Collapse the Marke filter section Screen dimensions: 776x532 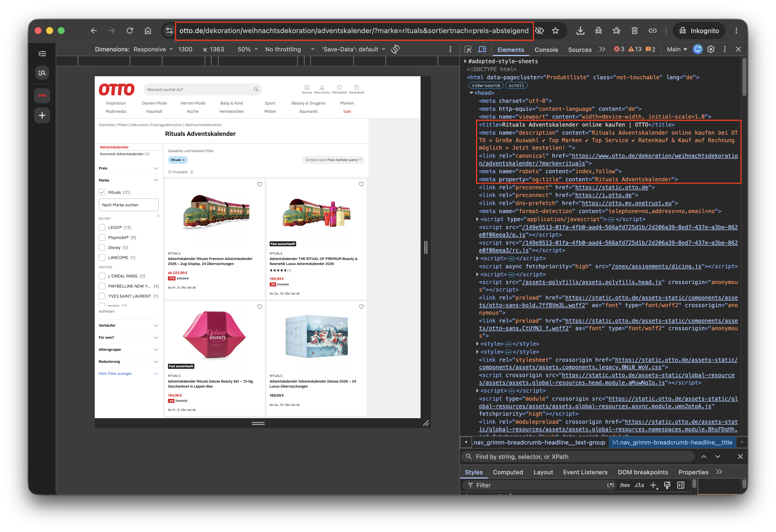[x=129, y=180]
